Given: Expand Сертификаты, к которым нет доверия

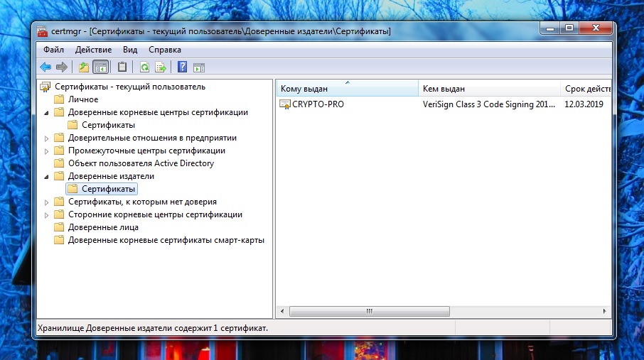Looking at the screenshot, I should [47, 202].
